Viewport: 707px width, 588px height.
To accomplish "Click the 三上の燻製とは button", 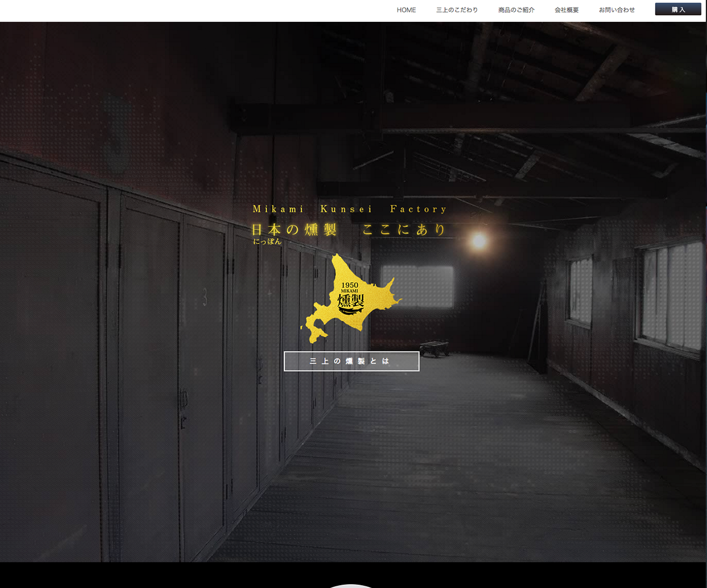I will (x=352, y=361).
